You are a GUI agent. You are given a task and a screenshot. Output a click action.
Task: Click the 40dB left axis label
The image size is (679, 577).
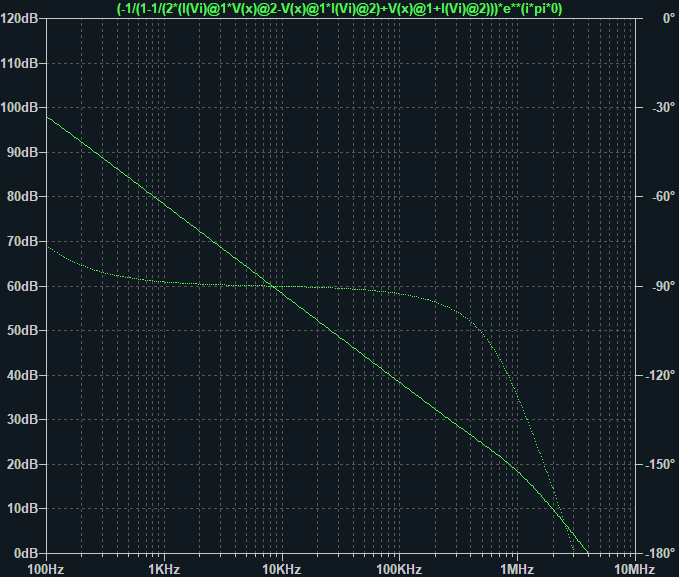point(23,375)
